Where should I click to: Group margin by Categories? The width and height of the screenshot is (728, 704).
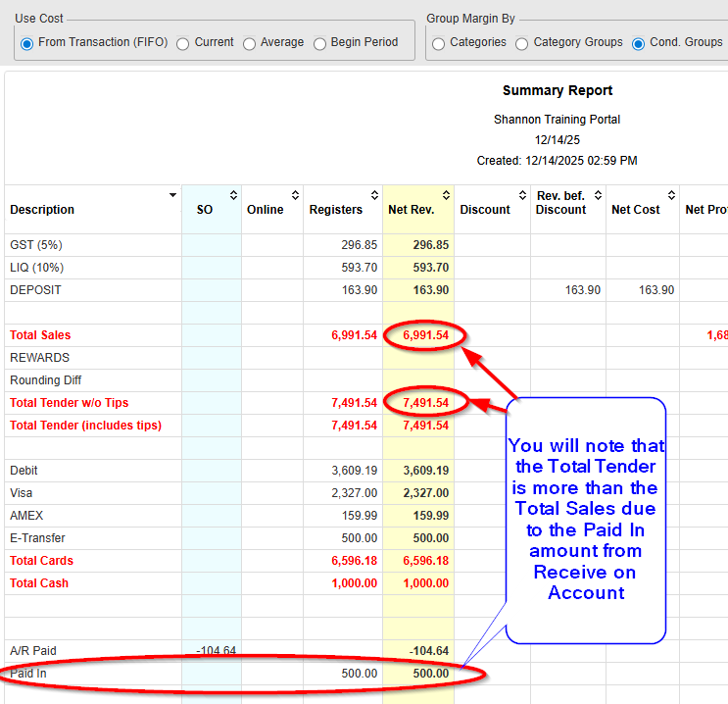(438, 44)
